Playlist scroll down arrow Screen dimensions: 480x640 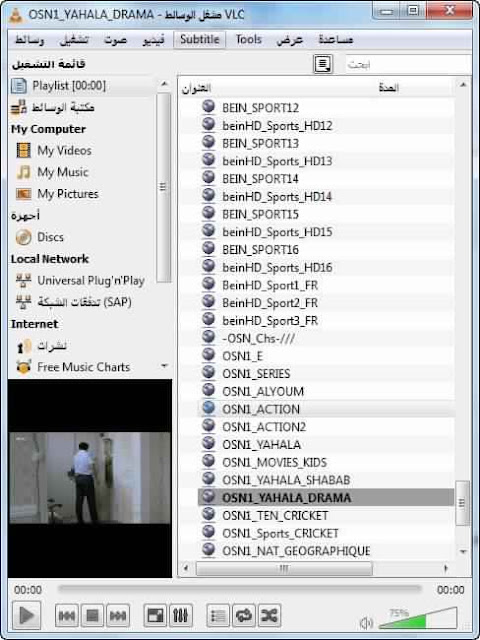[x=463, y=551]
